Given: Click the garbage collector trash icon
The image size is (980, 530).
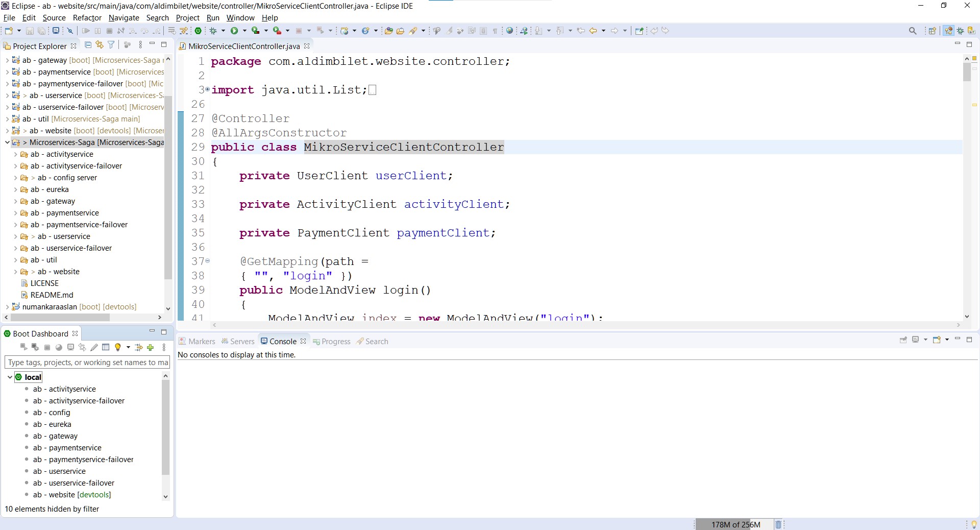Looking at the screenshot, I should tap(778, 524).
